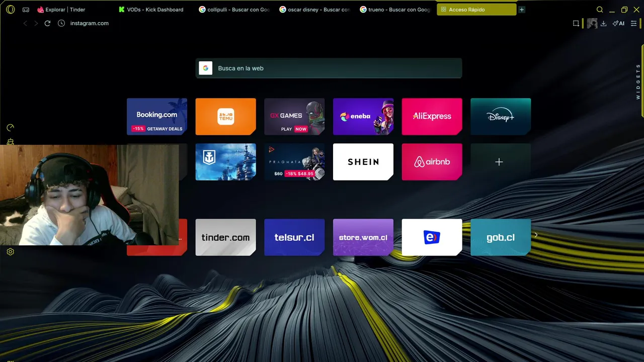The width and height of the screenshot is (644, 362).
Task: Open the store.wom.cl suggestion tile
Action: (x=363, y=237)
